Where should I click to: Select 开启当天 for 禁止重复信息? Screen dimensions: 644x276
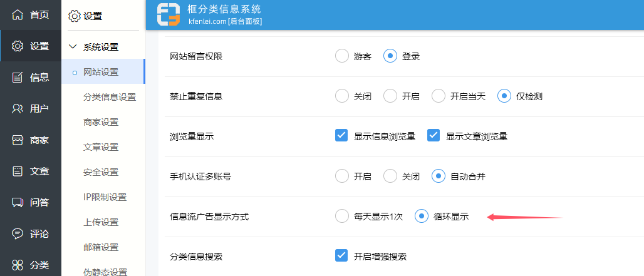(438, 96)
